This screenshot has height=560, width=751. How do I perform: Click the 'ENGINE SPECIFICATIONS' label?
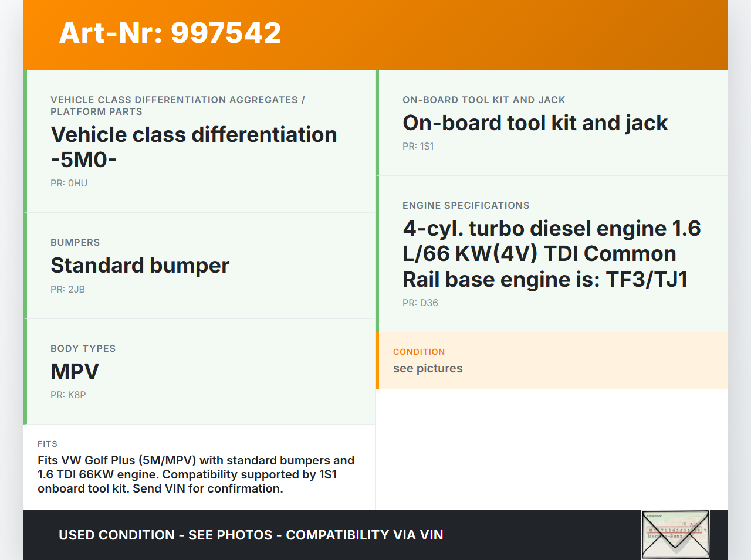pos(466,205)
